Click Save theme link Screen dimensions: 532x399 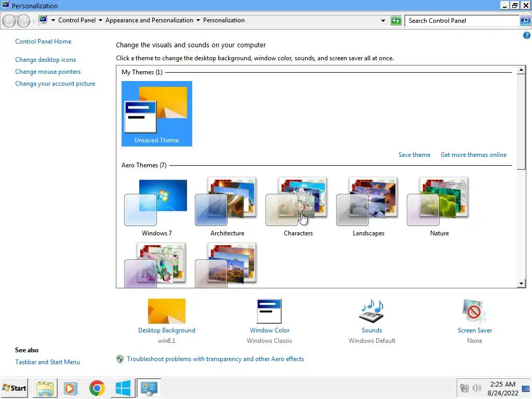point(414,155)
